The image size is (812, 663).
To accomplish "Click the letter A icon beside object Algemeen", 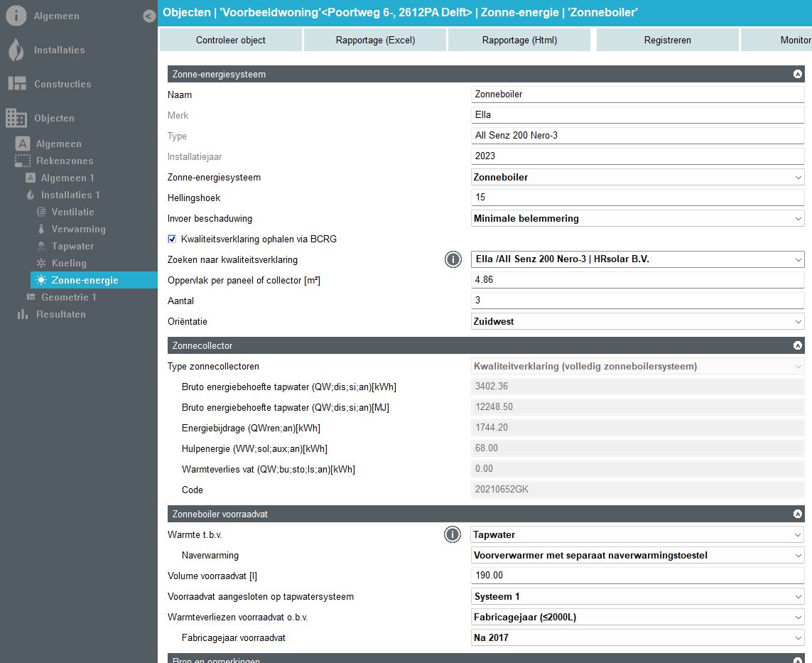I will 22,144.
